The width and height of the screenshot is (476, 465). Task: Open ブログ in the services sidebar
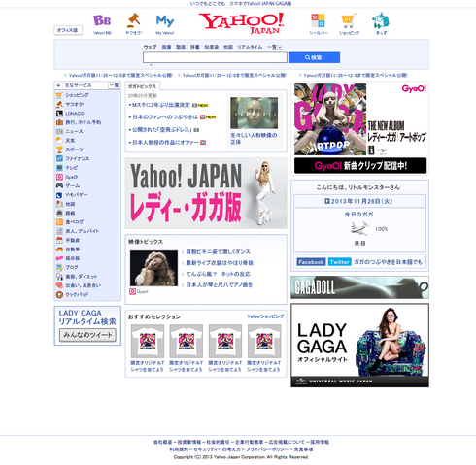(x=72, y=267)
